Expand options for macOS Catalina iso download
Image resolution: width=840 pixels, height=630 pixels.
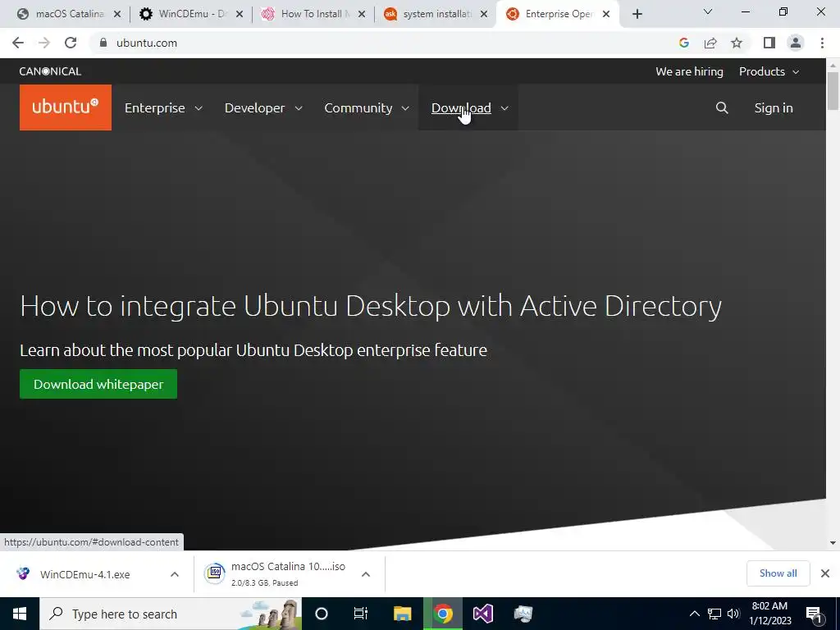tap(366, 574)
